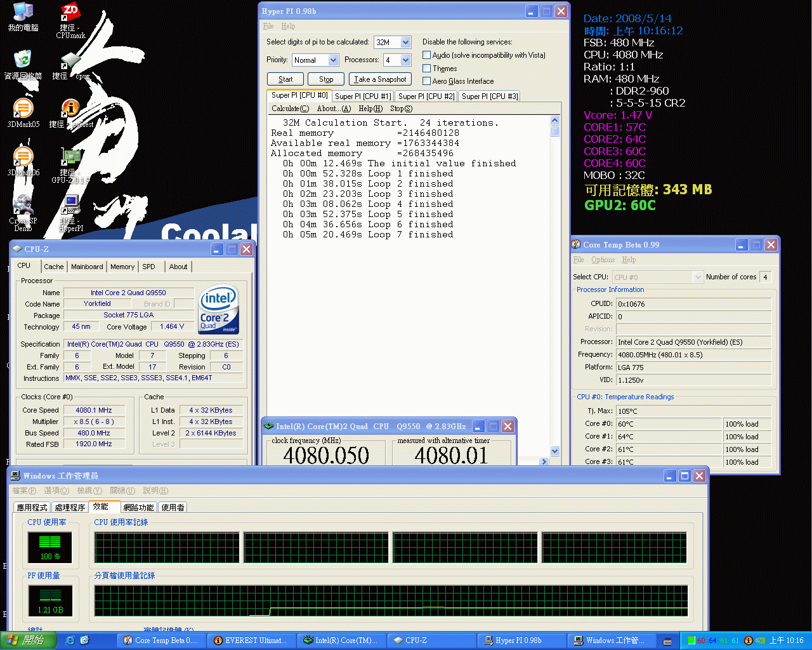Switch to the About tab in CPU-Z

click(x=178, y=267)
